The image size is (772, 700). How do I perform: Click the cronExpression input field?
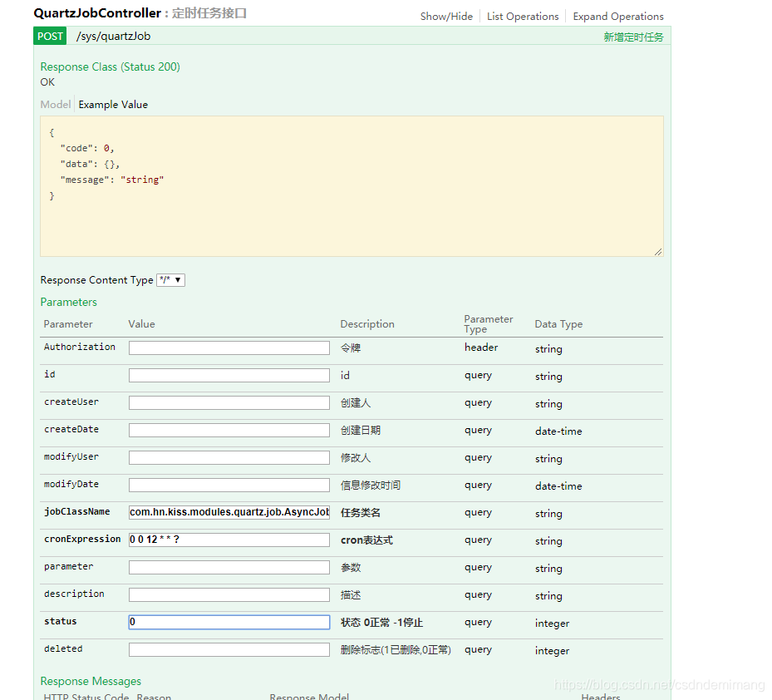(x=229, y=540)
